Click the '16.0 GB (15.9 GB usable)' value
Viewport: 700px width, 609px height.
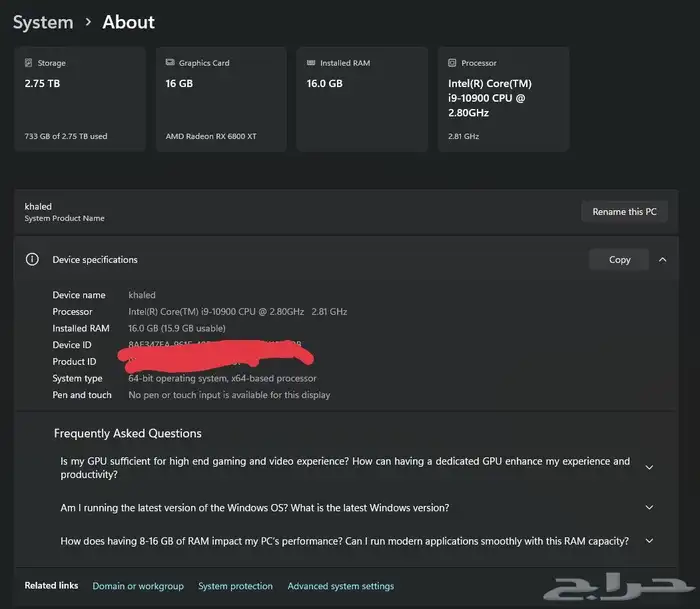tap(177, 328)
